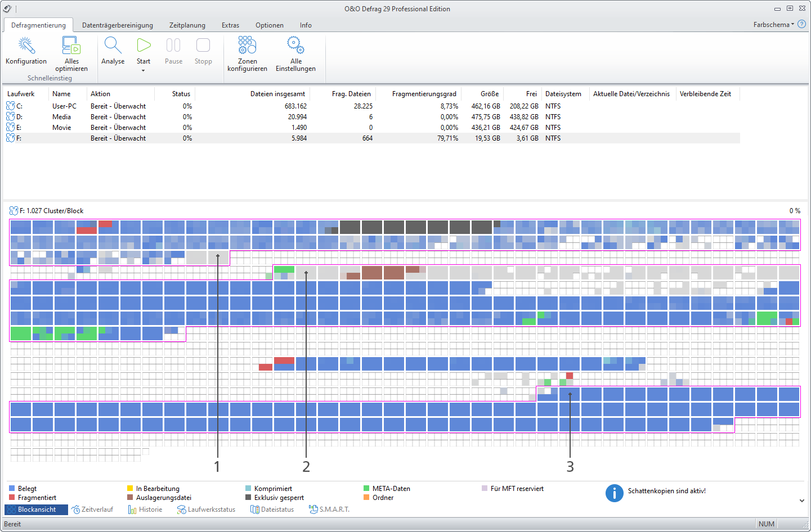Click the Schnelleinstieg group label

tap(50, 78)
